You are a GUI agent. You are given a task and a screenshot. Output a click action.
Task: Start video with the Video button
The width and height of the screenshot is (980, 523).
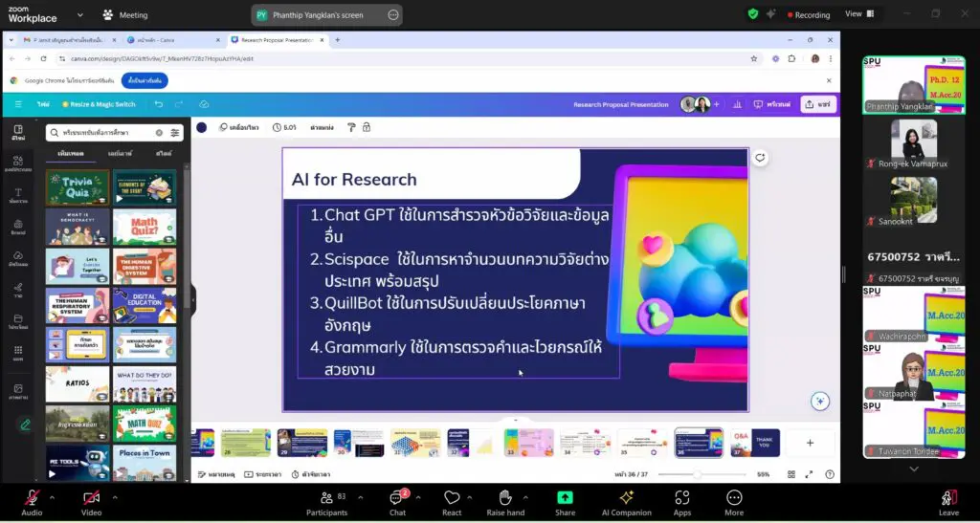91,503
